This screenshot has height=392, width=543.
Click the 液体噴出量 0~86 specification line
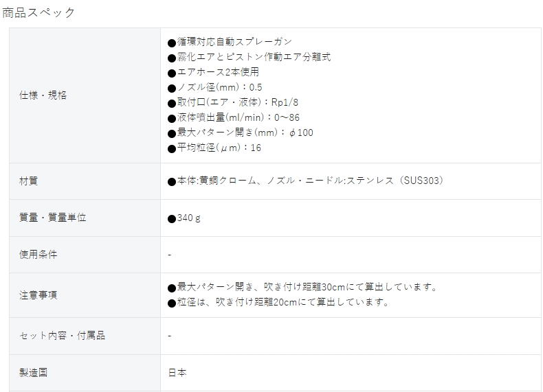click(x=234, y=117)
